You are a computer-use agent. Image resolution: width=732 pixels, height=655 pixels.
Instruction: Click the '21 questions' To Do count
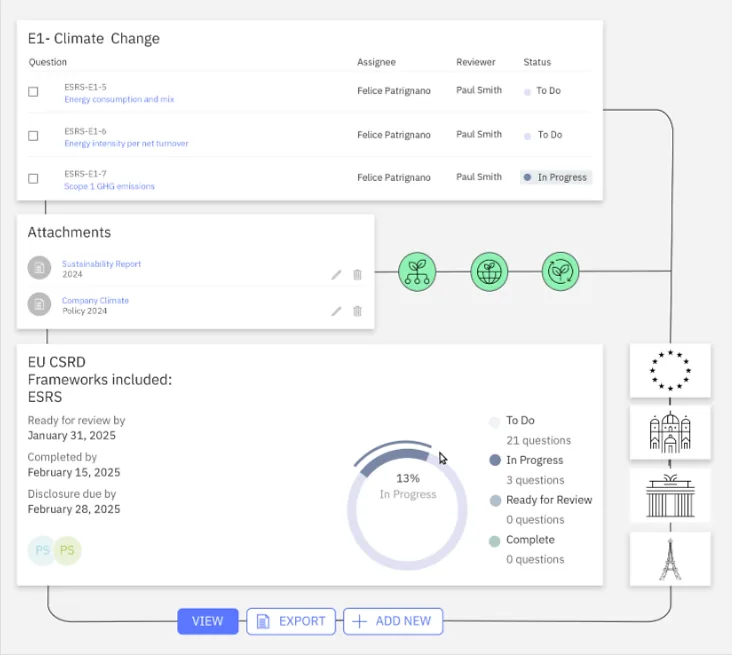pos(538,441)
